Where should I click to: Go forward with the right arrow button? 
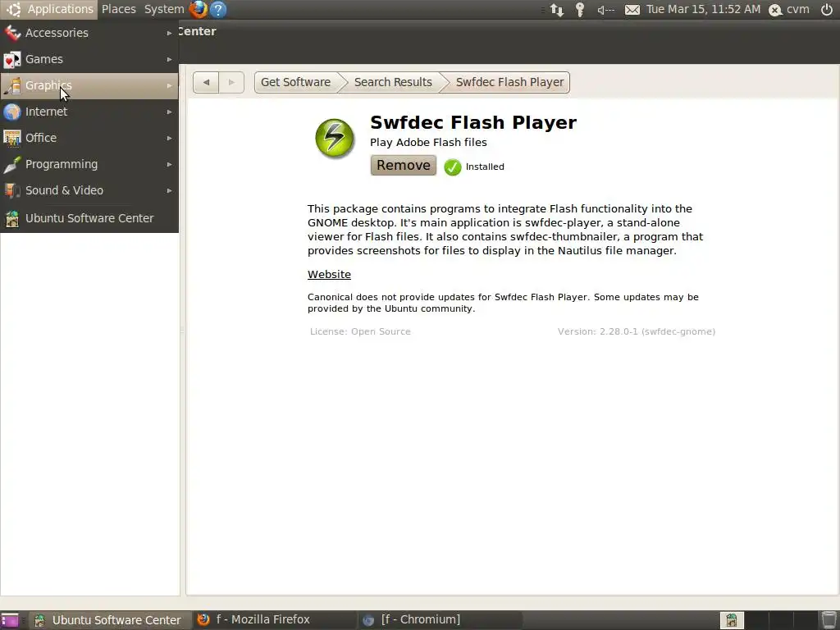[231, 83]
